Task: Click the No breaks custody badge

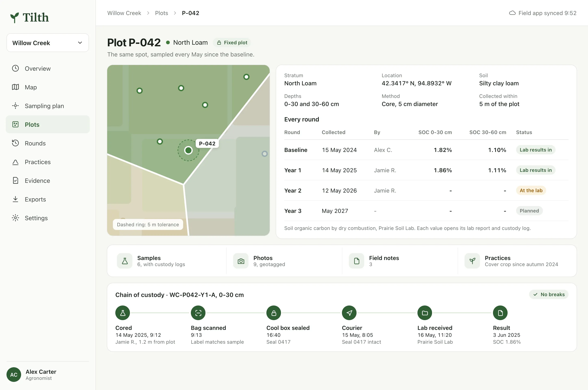Action: coord(549,294)
